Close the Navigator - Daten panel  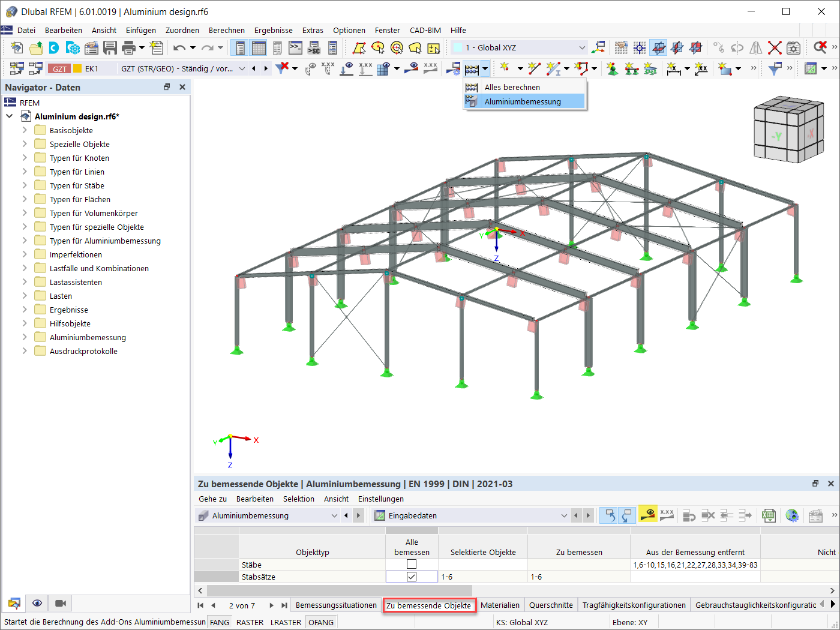tap(182, 87)
